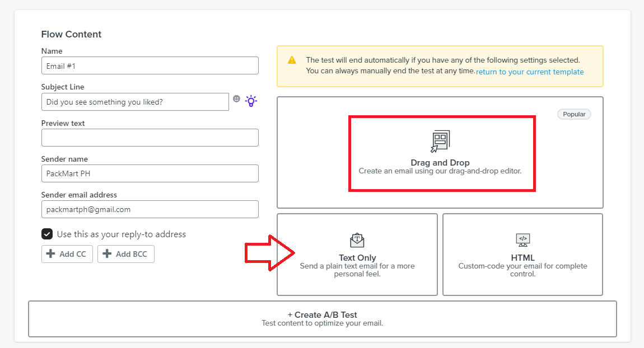Click the Drag and Drop heading
Screen dimensions: 644x348
(440, 162)
